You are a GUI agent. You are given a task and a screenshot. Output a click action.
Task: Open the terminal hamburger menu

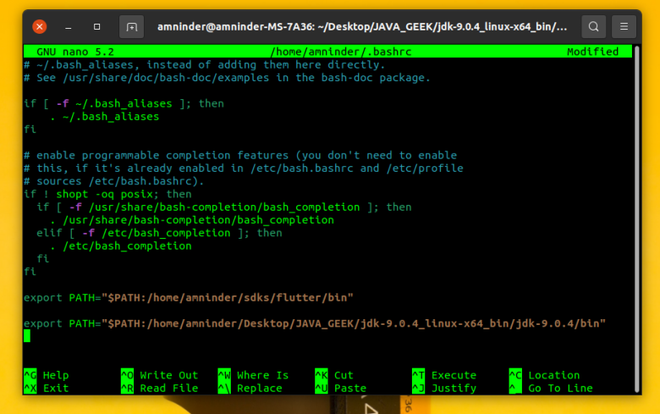pyautogui.click(x=624, y=27)
